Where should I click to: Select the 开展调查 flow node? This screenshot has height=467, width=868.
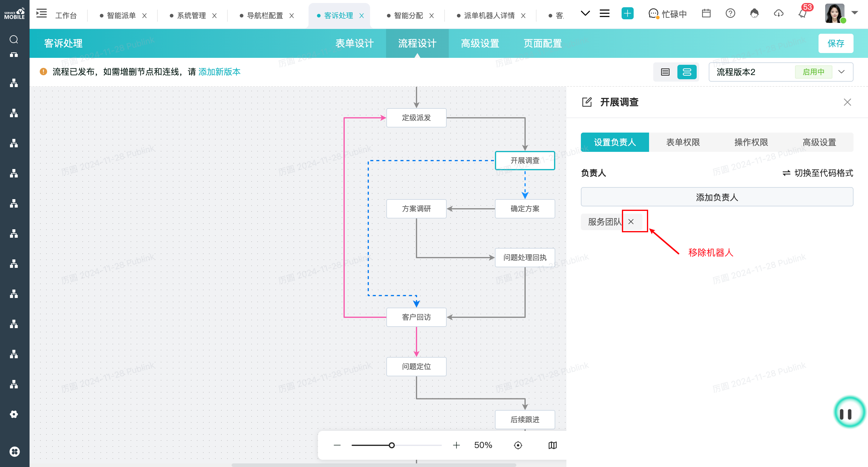(x=525, y=160)
